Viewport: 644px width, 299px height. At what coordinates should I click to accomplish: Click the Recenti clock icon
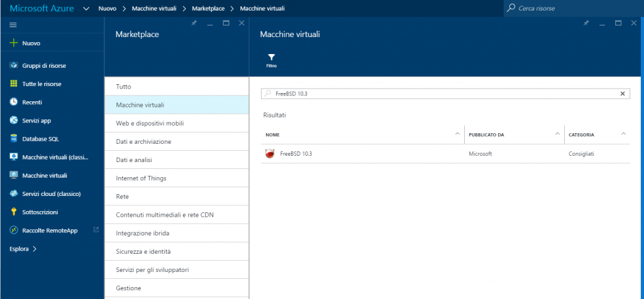coord(14,102)
